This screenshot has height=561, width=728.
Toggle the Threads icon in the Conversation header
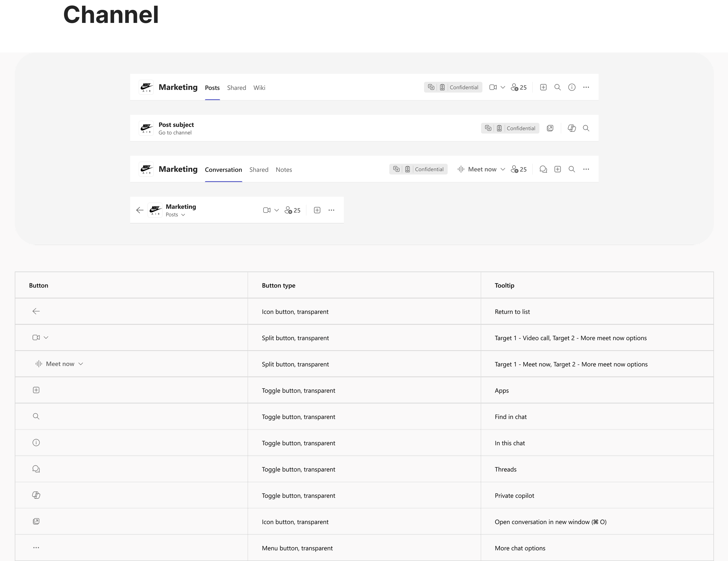click(x=543, y=169)
